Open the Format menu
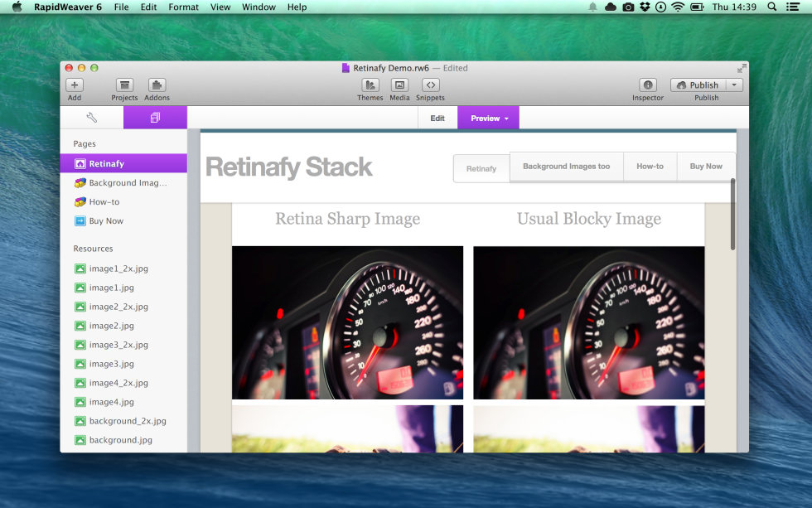 (183, 7)
